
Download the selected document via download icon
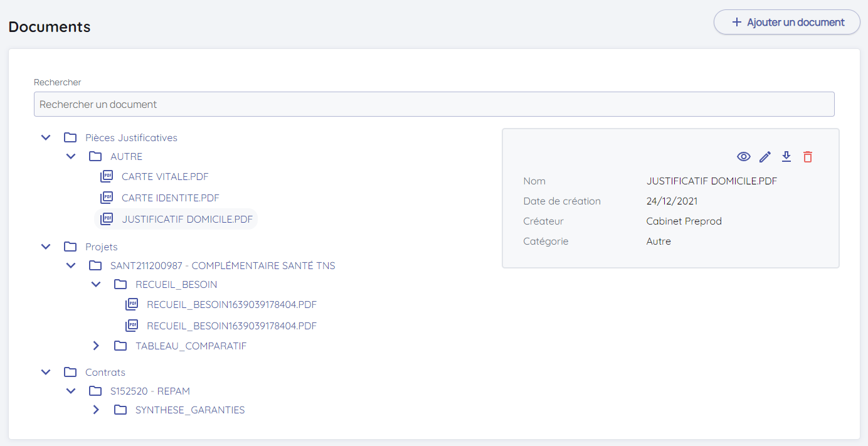point(786,157)
